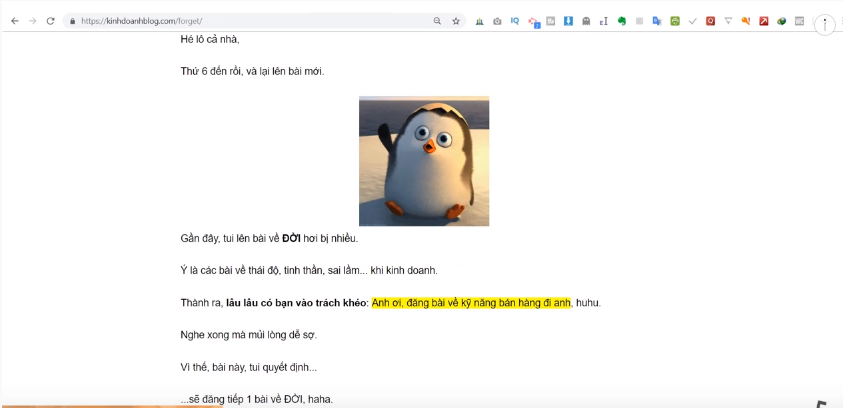Click the gray square extension after IQ
Image resolution: width=843 pixels, height=408 pixels.
[551, 21]
